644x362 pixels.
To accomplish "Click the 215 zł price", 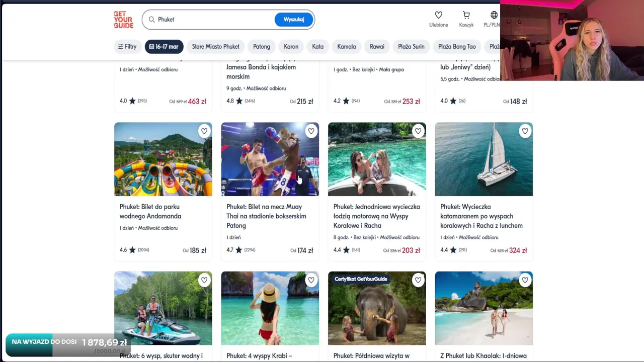I will [305, 102].
